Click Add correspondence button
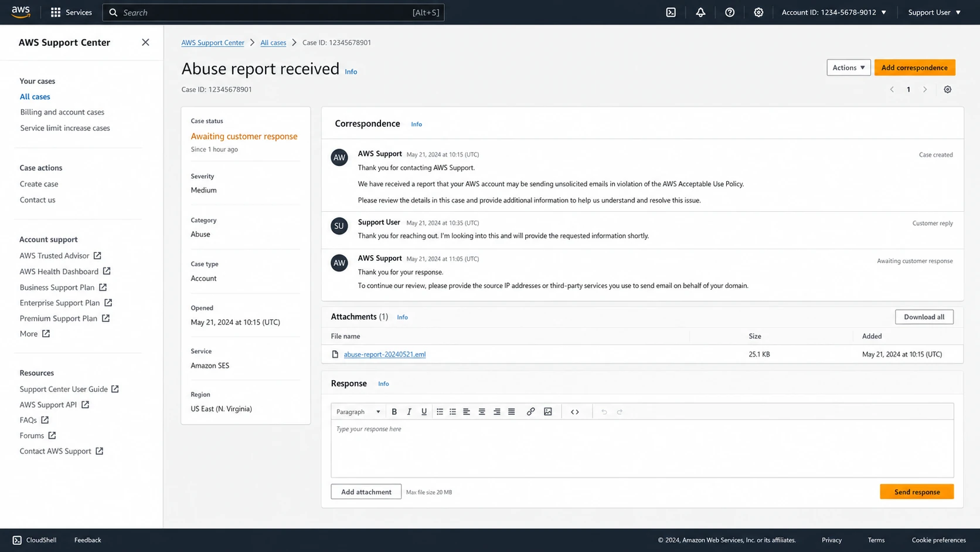This screenshot has height=552, width=980. coord(914,67)
